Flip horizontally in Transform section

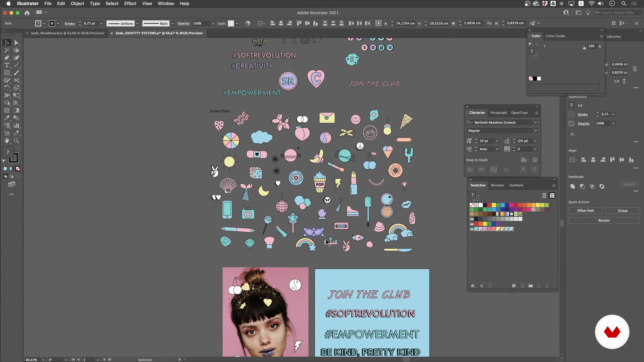pyautogui.click(x=616, y=81)
